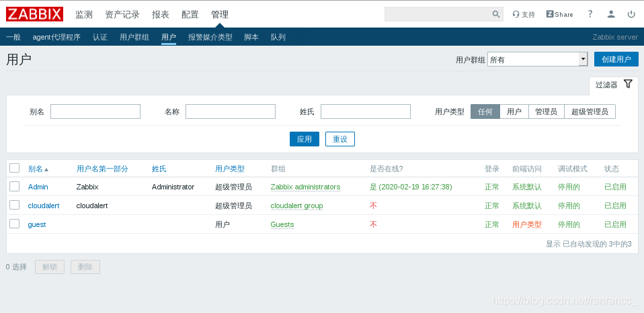Click the 过滤器 tab label

[x=606, y=85]
